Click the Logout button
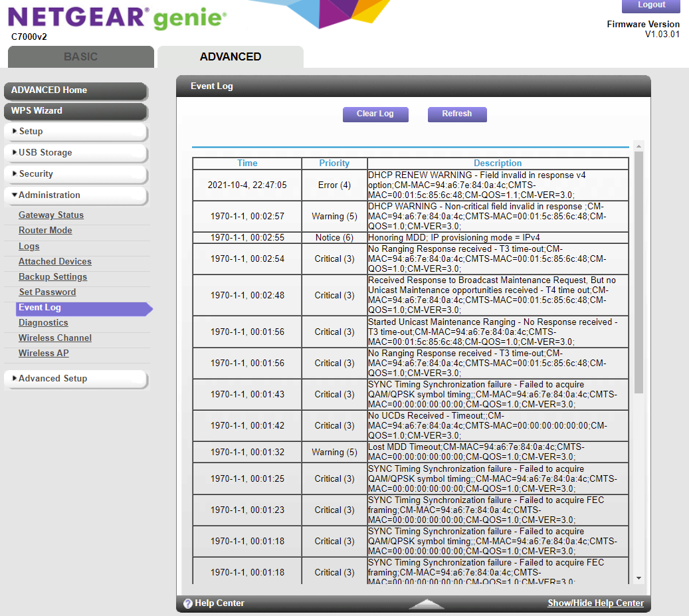Screen dimensions: 689x616 point(650,6)
